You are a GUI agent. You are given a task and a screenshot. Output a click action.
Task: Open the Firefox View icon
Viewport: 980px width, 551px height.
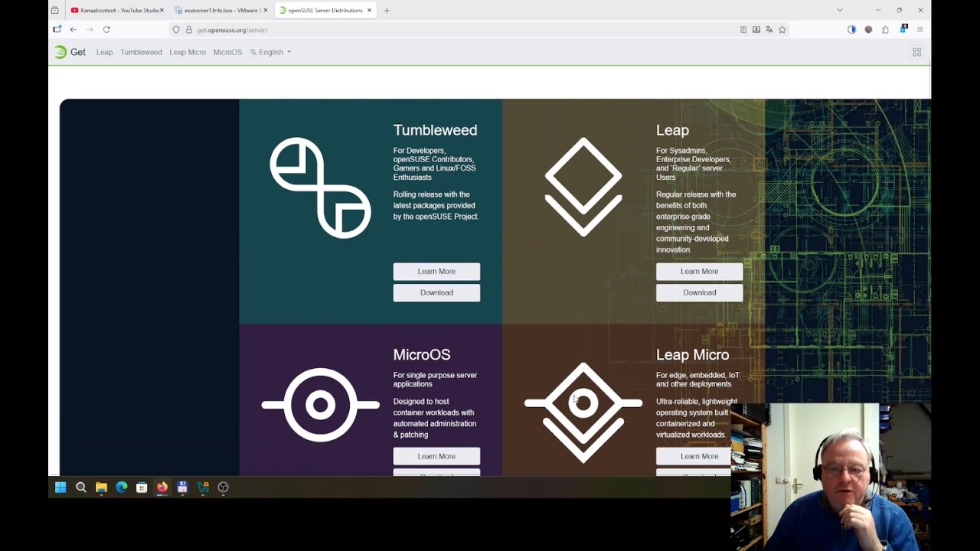click(55, 11)
